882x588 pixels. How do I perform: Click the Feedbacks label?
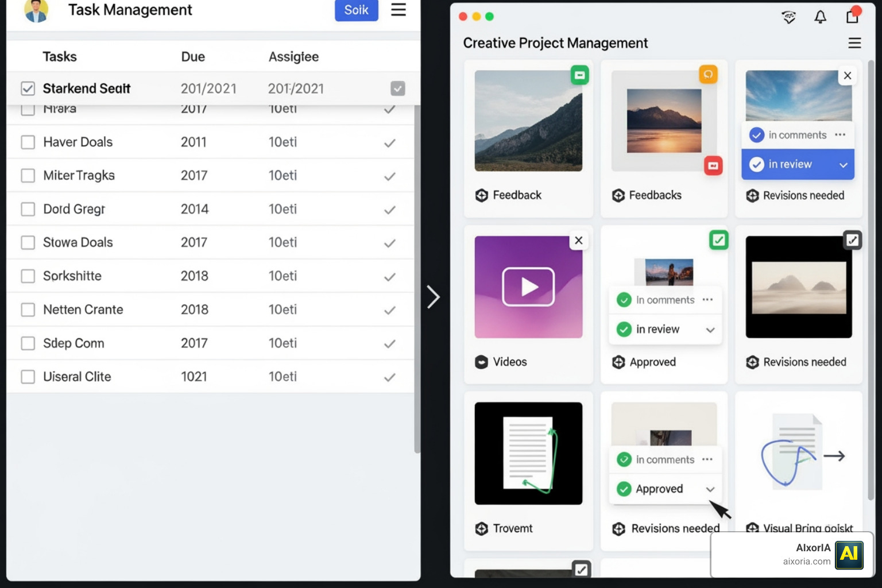coord(655,195)
